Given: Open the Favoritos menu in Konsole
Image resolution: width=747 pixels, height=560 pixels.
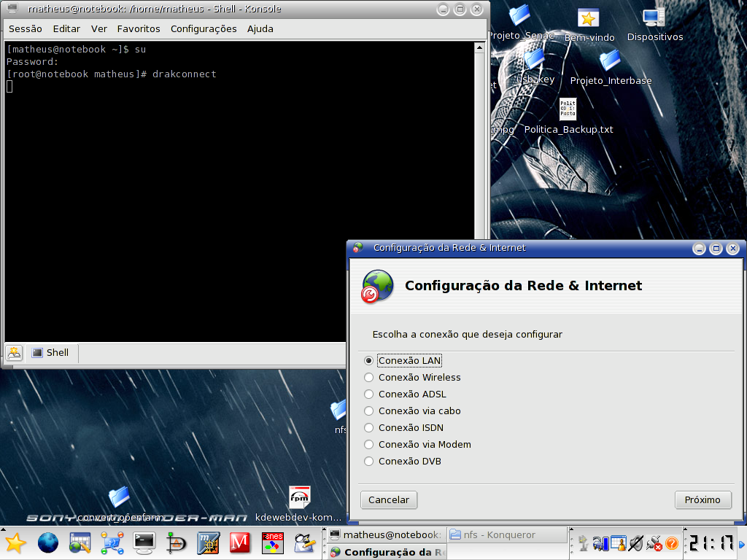Looking at the screenshot, I should pyautogui.click(x=139, y=29).
